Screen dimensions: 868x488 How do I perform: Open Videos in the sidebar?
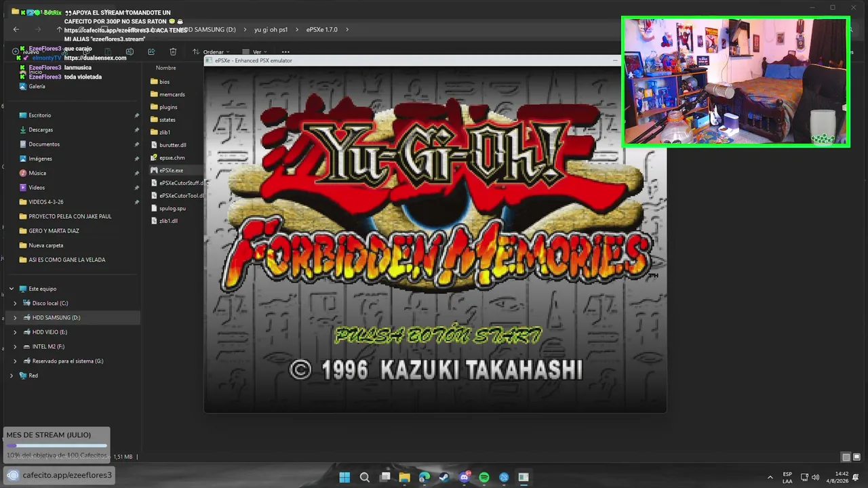coord(37,188)
